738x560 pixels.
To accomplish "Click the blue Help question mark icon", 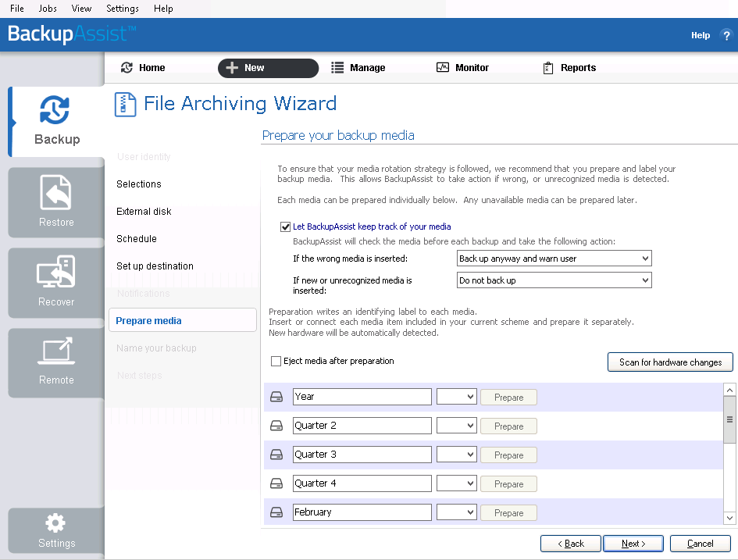I will (726, 35).
